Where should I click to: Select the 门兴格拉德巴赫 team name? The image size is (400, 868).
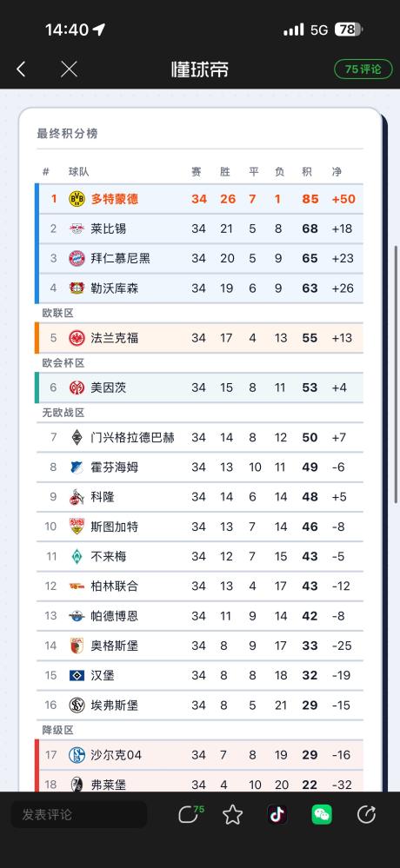132,437
